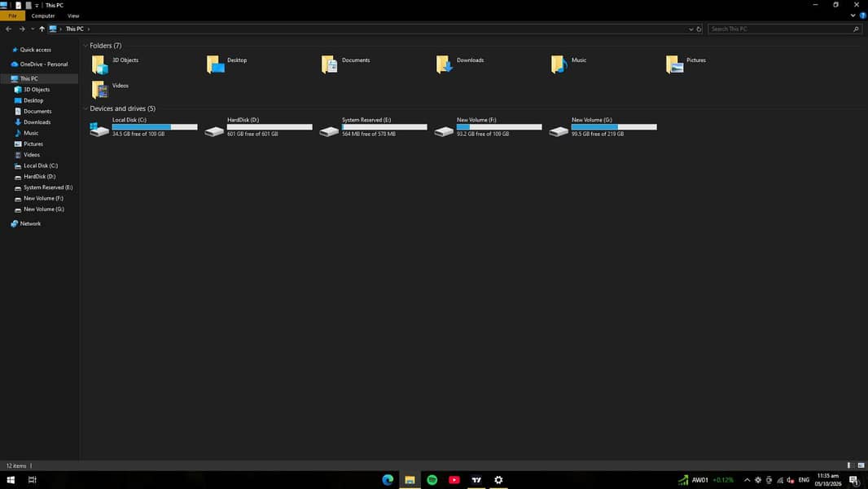
Task: Select Local Disk (C:) in the sidebar
Action: tap(39, 165)
